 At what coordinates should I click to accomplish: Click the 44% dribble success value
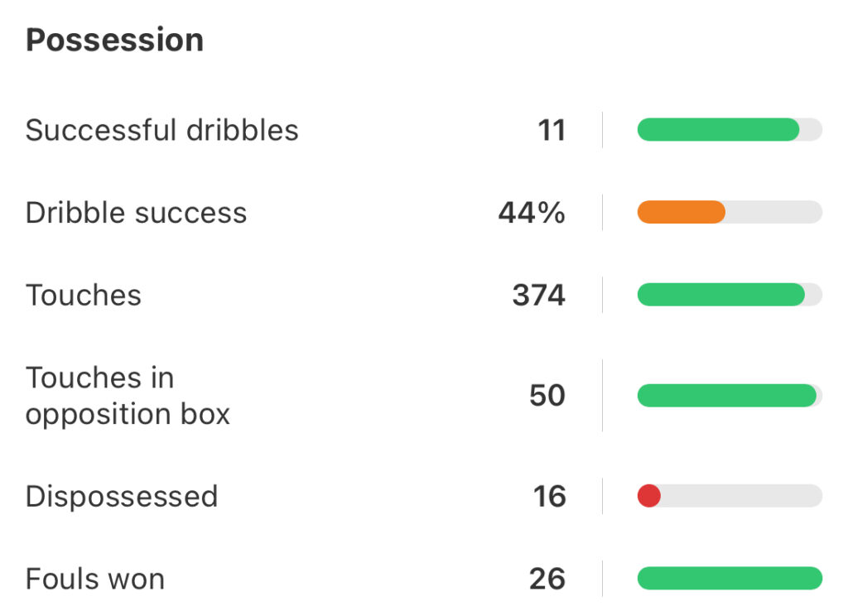click(532, 213)
